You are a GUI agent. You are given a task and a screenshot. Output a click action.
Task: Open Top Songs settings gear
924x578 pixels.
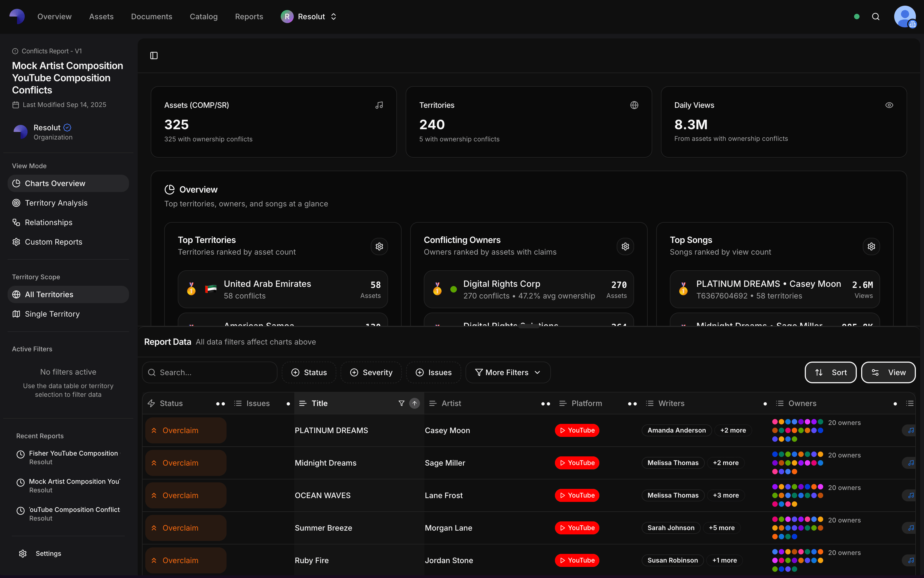click(872, 246)
